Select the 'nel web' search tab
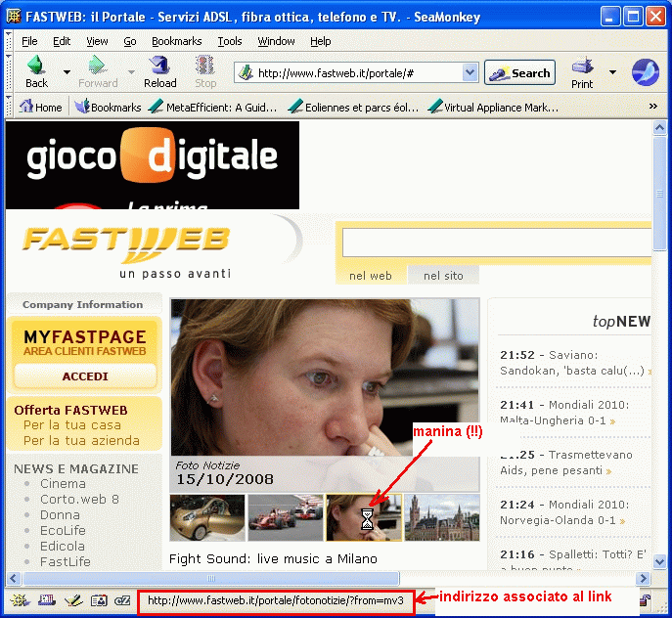Image resolution: width=672 pixels, height=618 pixels. [371, 275]
